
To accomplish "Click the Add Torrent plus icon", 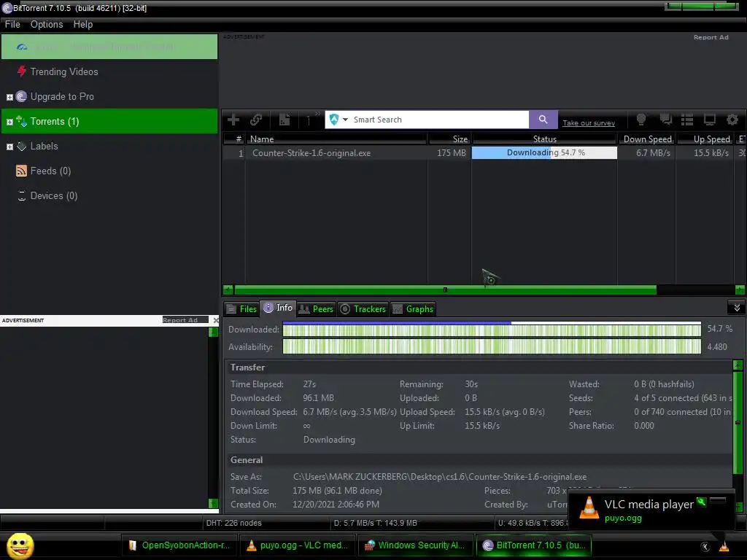I will tap(233, 120).
